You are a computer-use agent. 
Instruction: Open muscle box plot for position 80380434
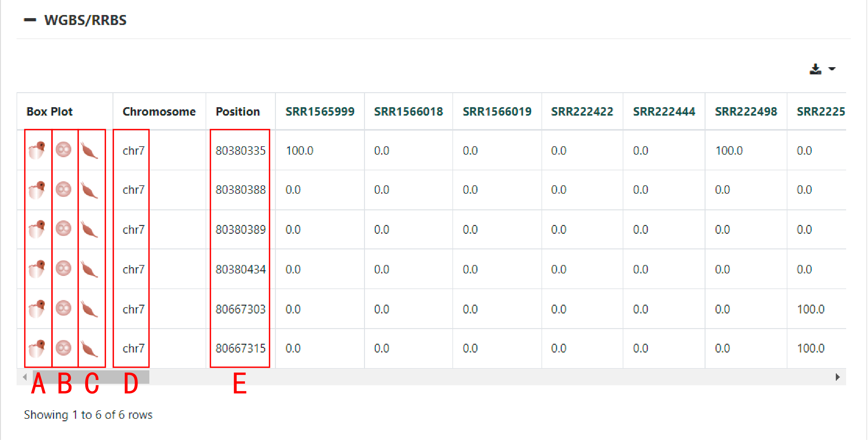pos(89,269)
